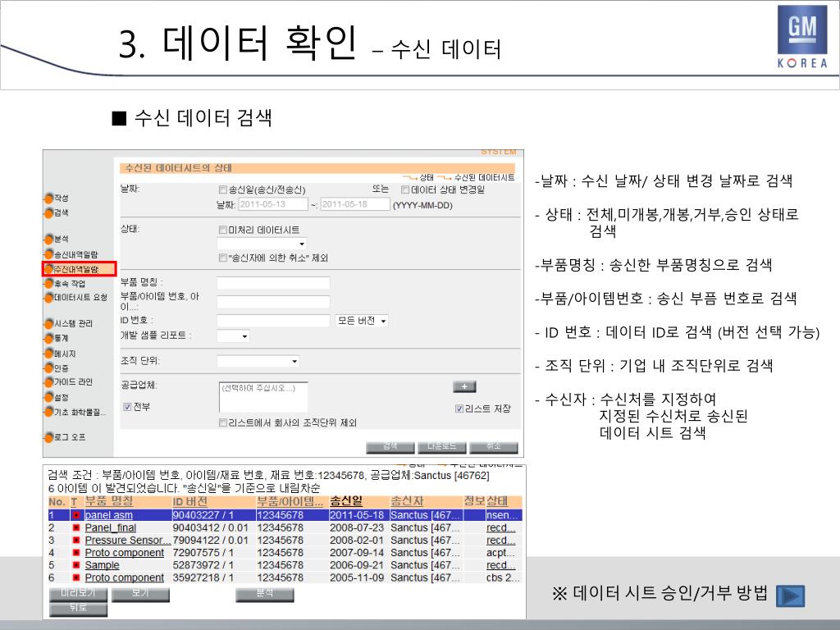This screenshot has height=630, width=840.
Task: Click the red type icon in the Pressure Sensor row
Action: click(x=76, y=540)
